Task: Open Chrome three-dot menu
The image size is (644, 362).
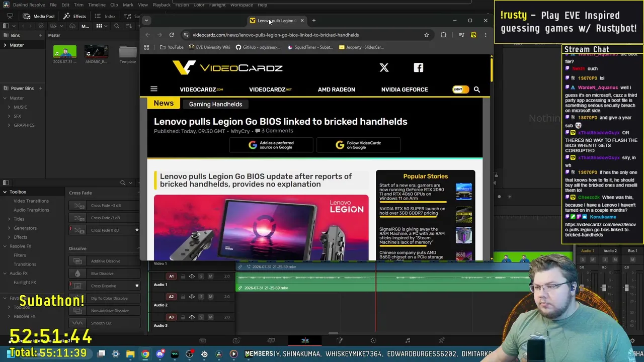Action: [486, 35]
